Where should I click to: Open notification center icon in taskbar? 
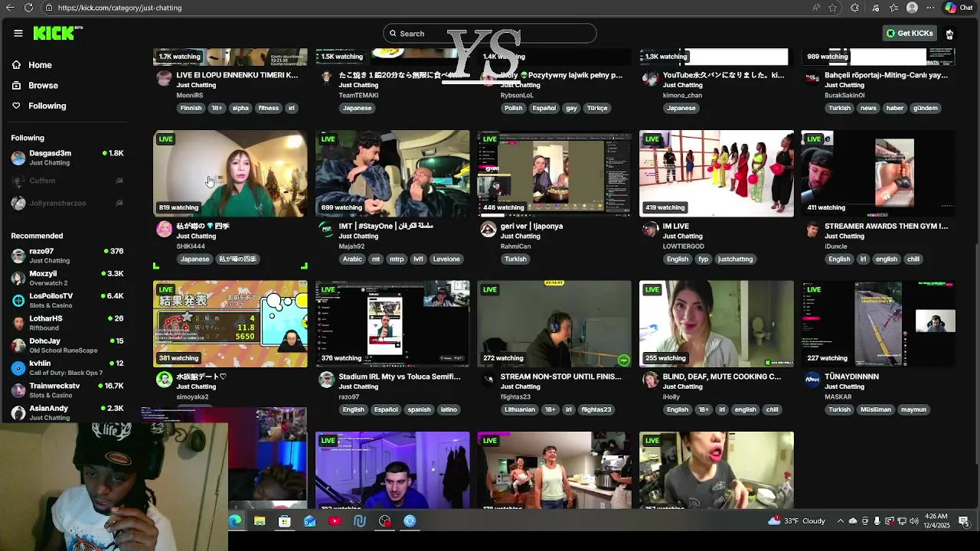point(964,521)
